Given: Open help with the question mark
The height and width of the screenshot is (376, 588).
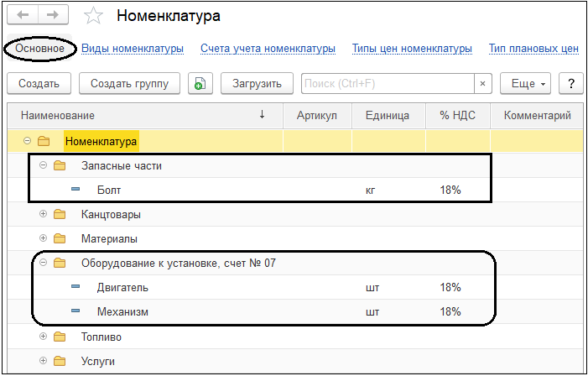Looking at the screenshot, I should [570, 83].
